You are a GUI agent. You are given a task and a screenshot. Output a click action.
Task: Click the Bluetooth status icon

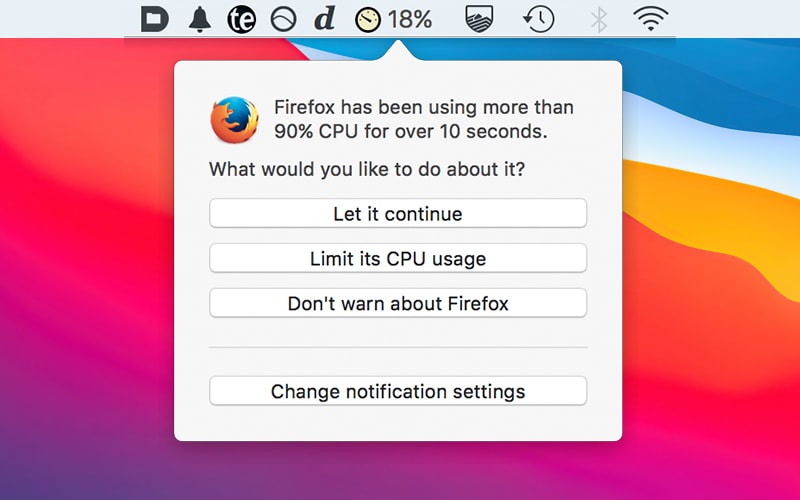pyautogui.click(x=598, y=19)
